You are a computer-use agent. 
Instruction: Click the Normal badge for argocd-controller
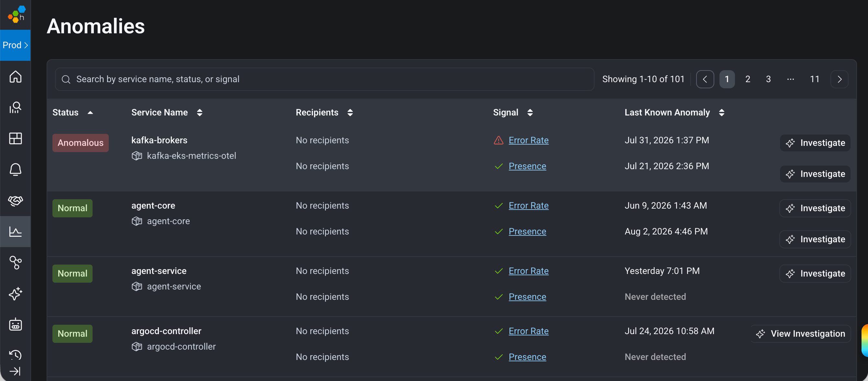click(72, 333)
